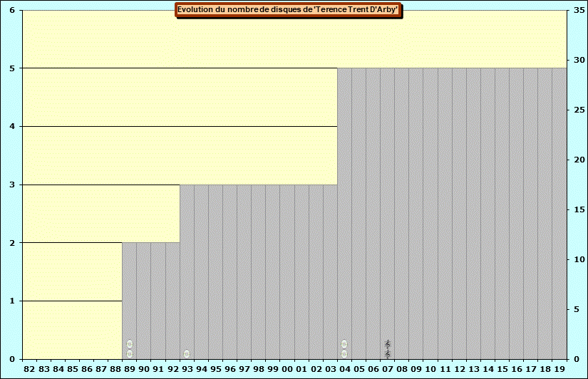The height and width of the screenshot is (379, 588).
Task: Click the year 90 x-axis label
Action: click(144, 369)
